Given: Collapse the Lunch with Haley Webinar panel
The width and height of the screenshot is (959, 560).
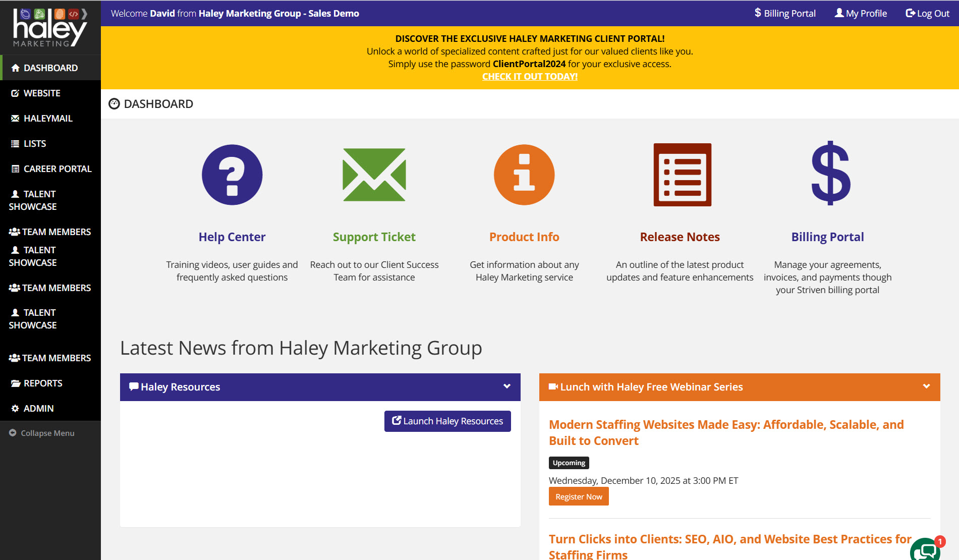Looking at the screenshot, I should pos(926,386).
